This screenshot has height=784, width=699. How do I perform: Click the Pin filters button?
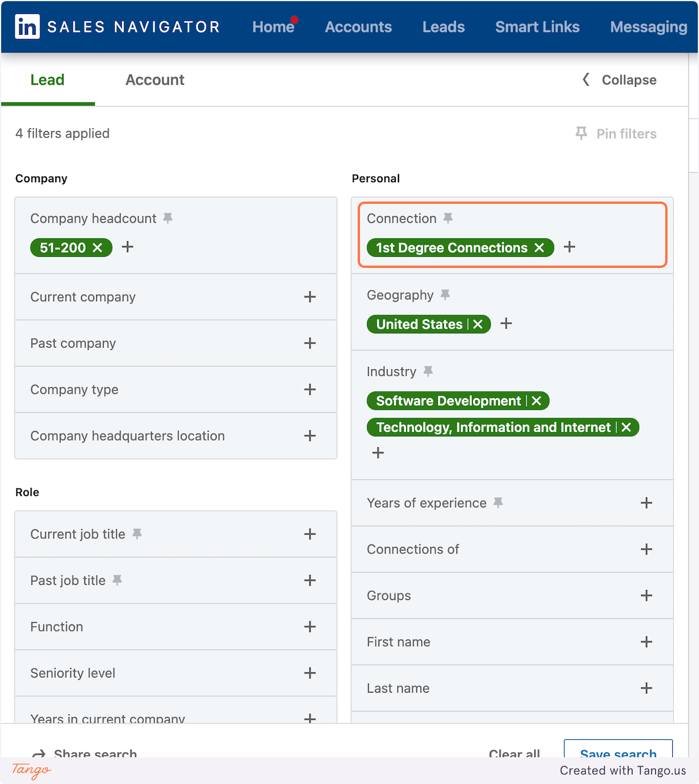point(616,134)
